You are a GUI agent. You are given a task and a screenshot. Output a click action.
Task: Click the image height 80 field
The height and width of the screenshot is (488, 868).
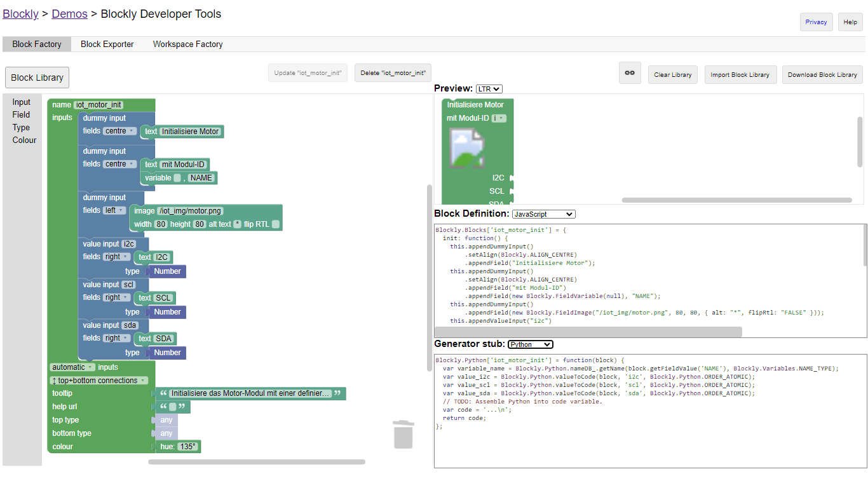[x=200, y=224]
